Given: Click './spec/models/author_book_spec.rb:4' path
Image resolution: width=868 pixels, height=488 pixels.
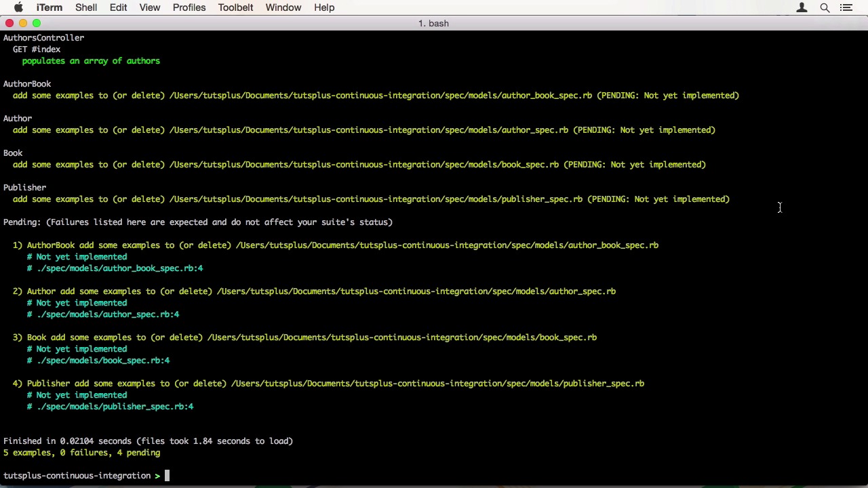Looking at the screenshot, I should coord(120,268).
